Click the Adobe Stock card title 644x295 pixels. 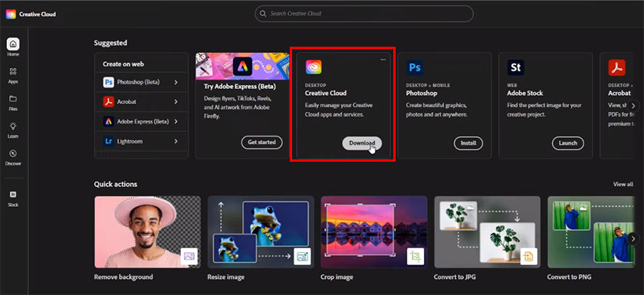(x=525, y=93)
